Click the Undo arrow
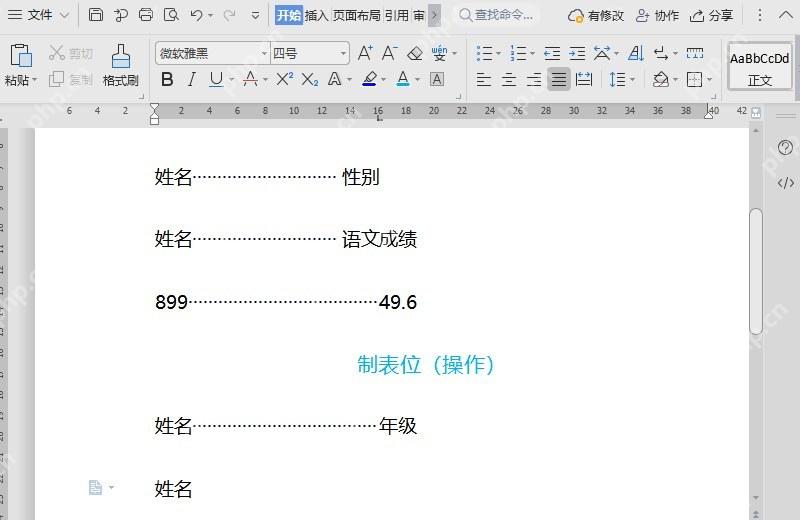The image size is (800, 520). pos(196,15)
